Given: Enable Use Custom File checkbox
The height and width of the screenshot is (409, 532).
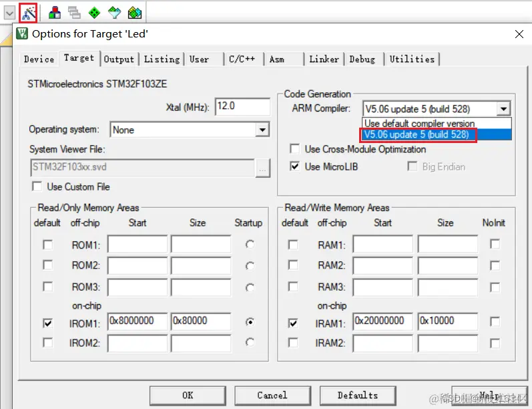Looking at the screenshot, I should coord(37,186).
